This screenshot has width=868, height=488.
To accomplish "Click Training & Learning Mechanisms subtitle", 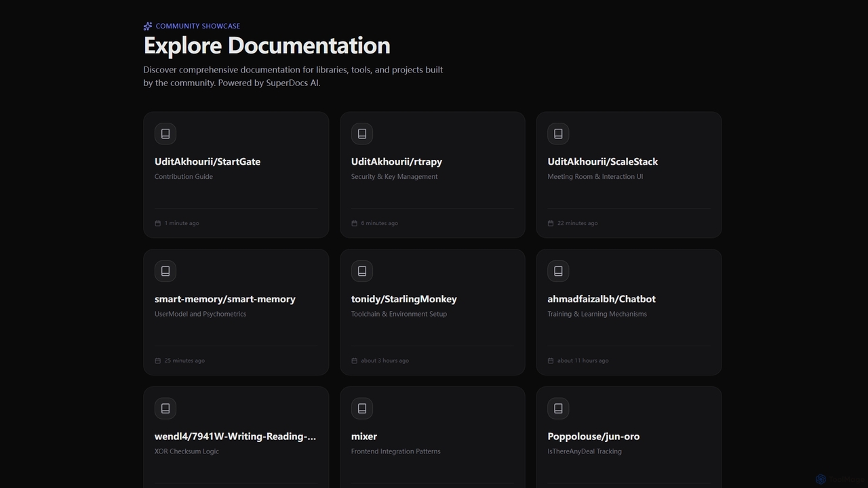I will pos(597,314).
